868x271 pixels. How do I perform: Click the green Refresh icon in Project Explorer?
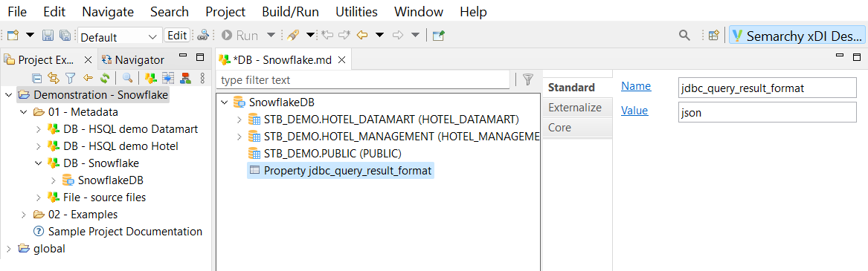[105, 78]
